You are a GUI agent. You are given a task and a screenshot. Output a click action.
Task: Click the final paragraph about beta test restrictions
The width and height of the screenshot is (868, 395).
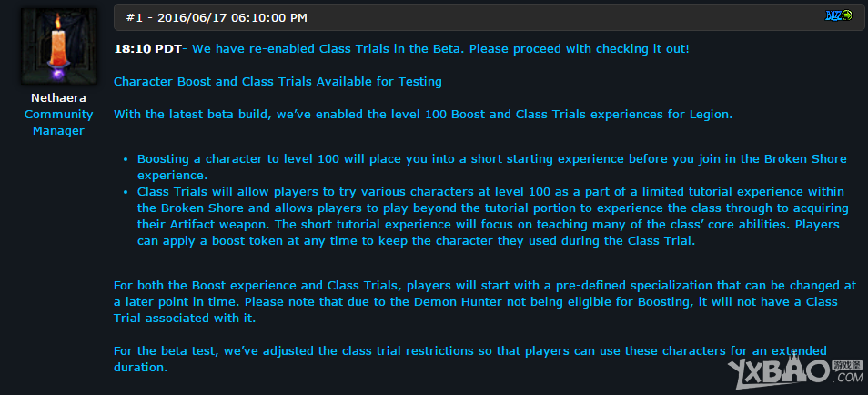[x=470, y=359]
